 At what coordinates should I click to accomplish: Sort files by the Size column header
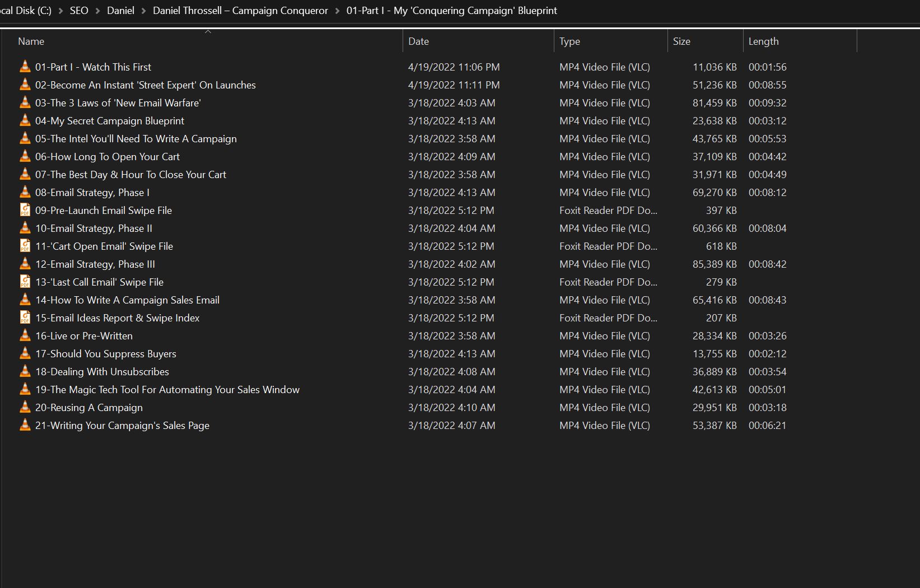[x=706, y=41]
